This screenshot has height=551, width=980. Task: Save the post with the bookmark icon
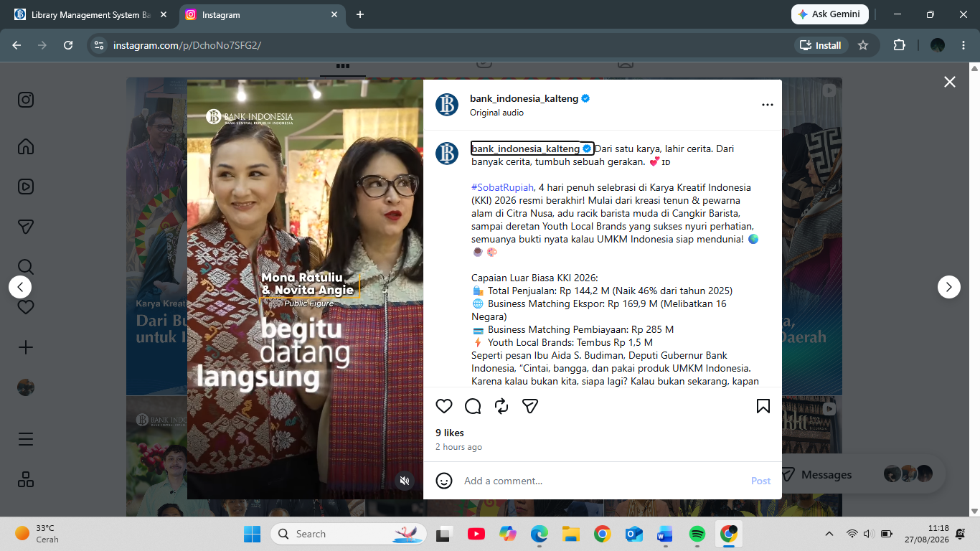pyautogui.click(x=763, y=406)
